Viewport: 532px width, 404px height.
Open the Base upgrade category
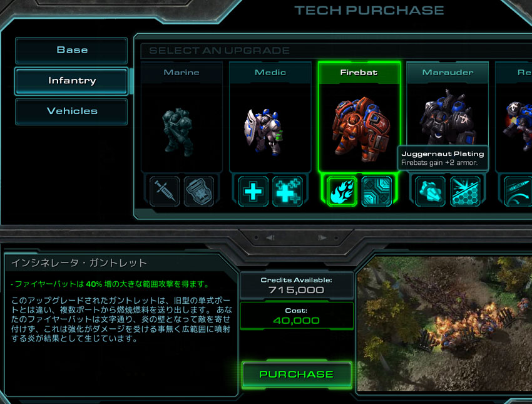pos(71,50)
